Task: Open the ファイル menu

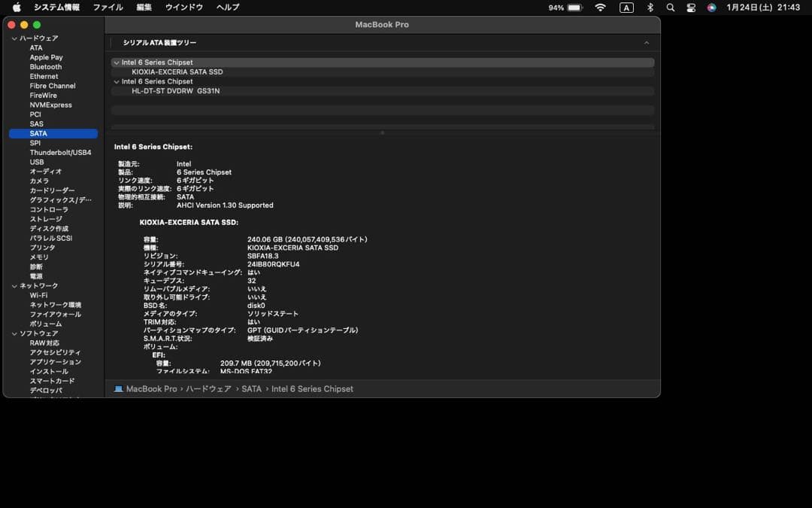Action: [x=108, y=7]
